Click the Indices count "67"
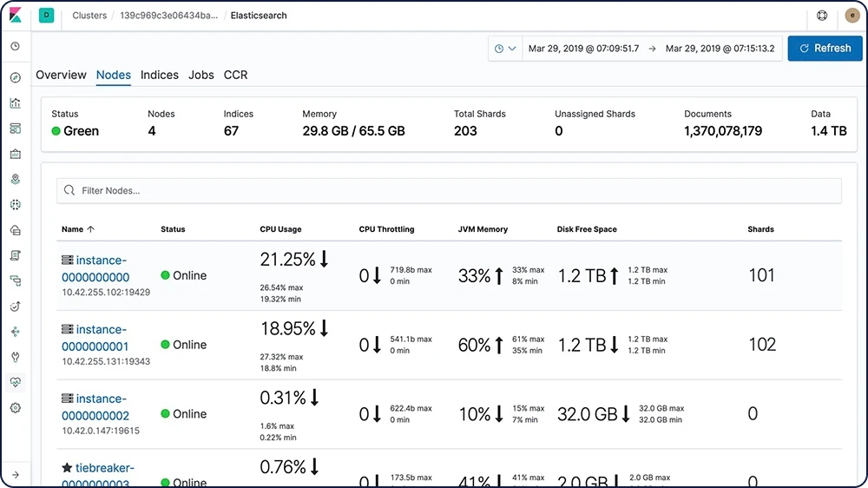Viewport: 868px width, 488px height. tap(231, 131)
